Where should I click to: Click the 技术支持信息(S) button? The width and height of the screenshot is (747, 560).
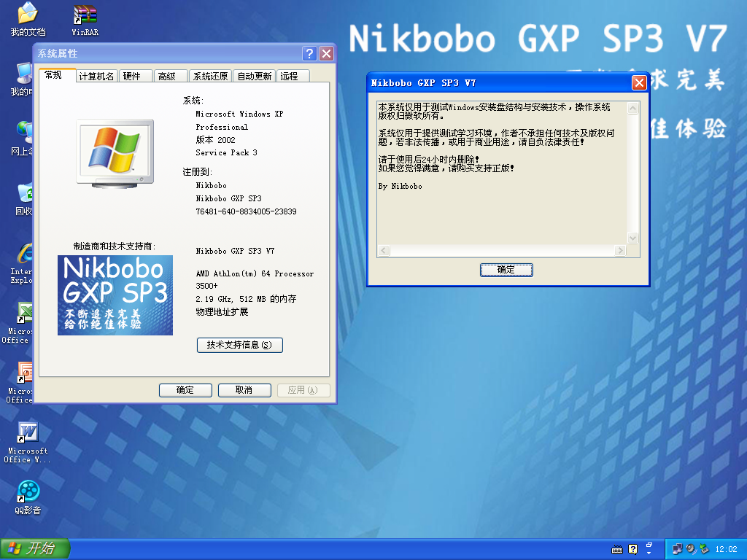239,345
